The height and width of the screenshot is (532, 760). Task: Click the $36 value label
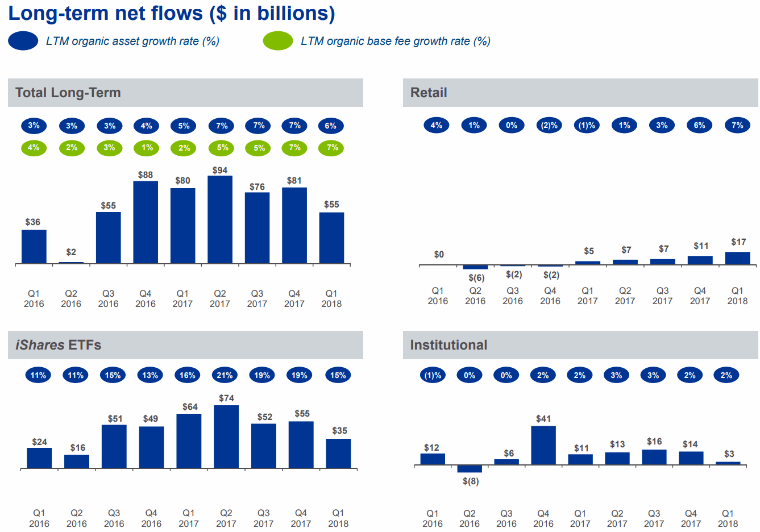[33, 222]
